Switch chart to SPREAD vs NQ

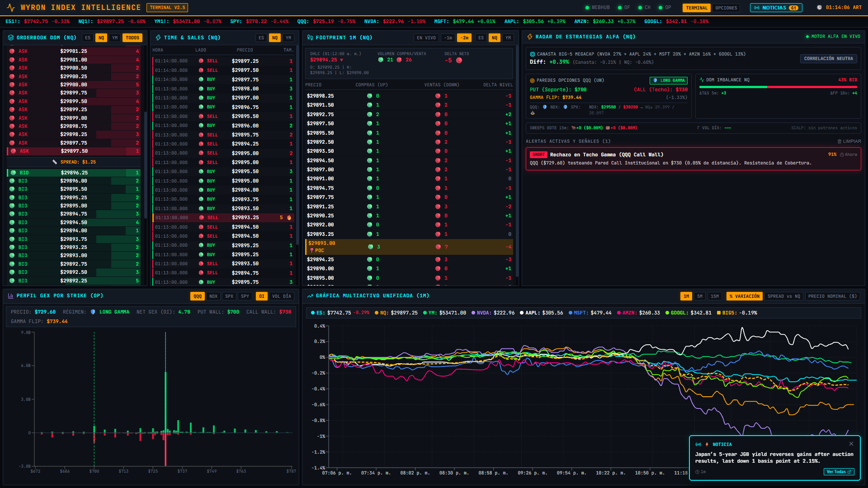click(784, 296)
